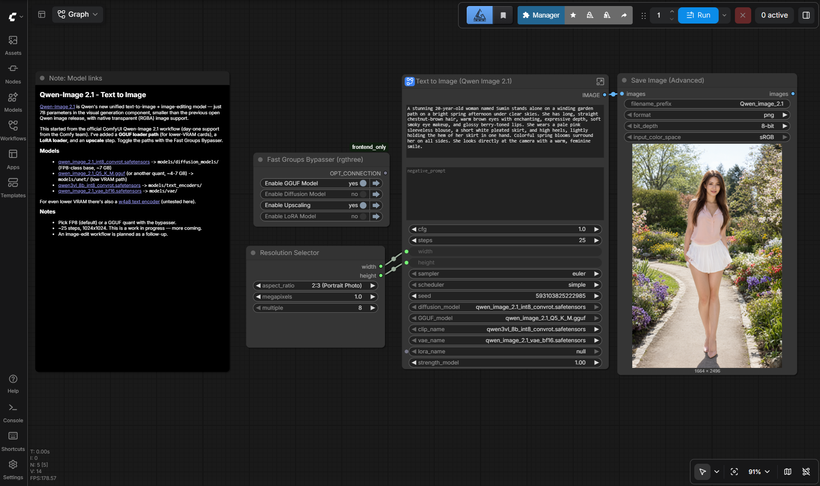Toggle the workflow panel icon beside Graph
The width and height of the screenshot is (820, 486).
tap(42, 15)
